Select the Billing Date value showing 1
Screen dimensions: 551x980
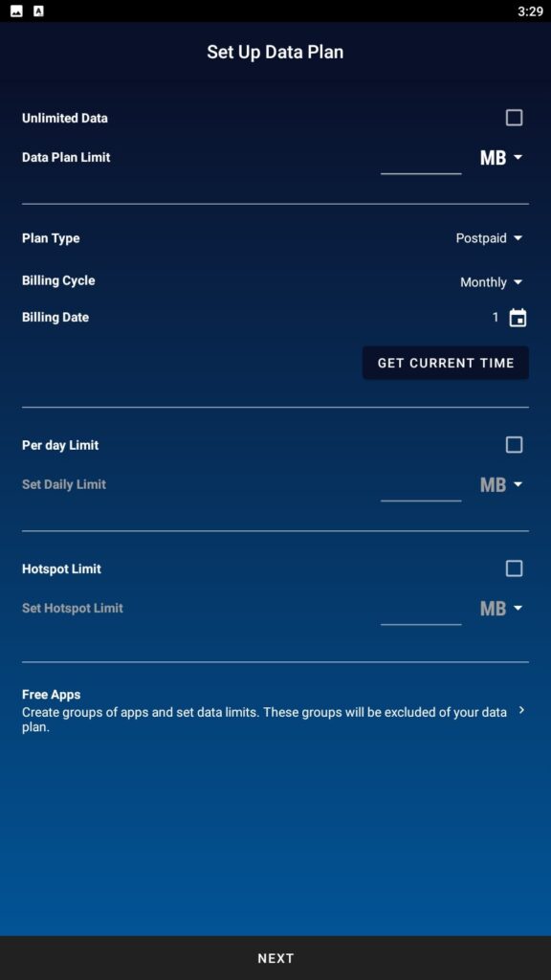coord(494,317)
